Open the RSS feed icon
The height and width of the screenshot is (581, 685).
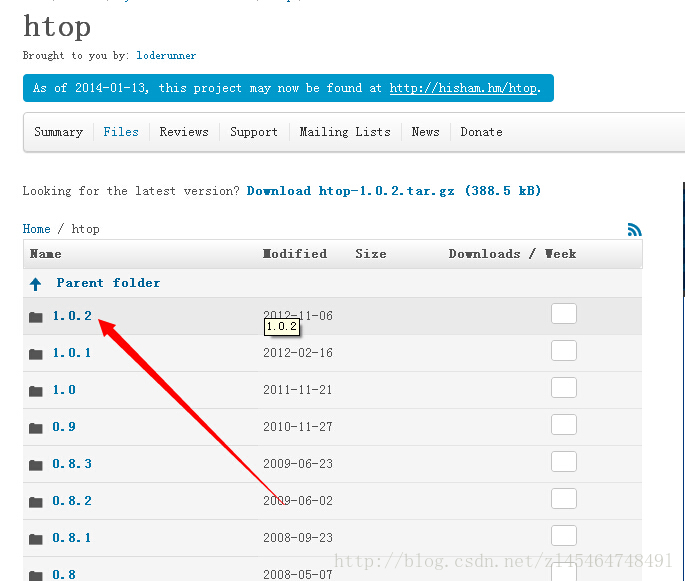point(634,229)
